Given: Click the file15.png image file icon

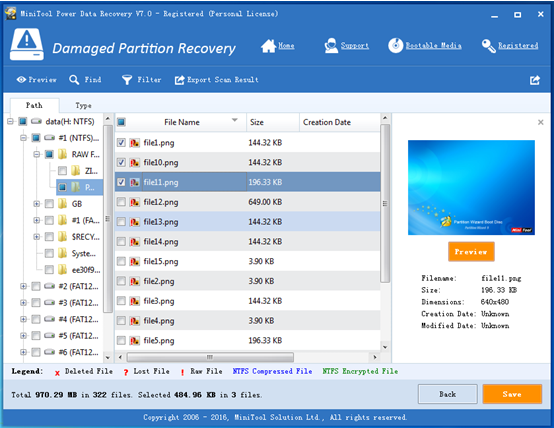Looking at the screenshot, I should 134,262.
